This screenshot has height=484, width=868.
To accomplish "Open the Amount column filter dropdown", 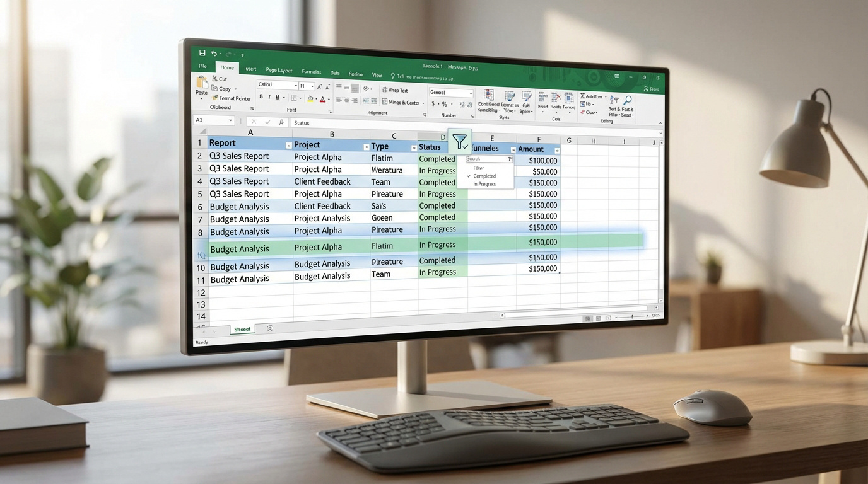I will coord(557,149).
